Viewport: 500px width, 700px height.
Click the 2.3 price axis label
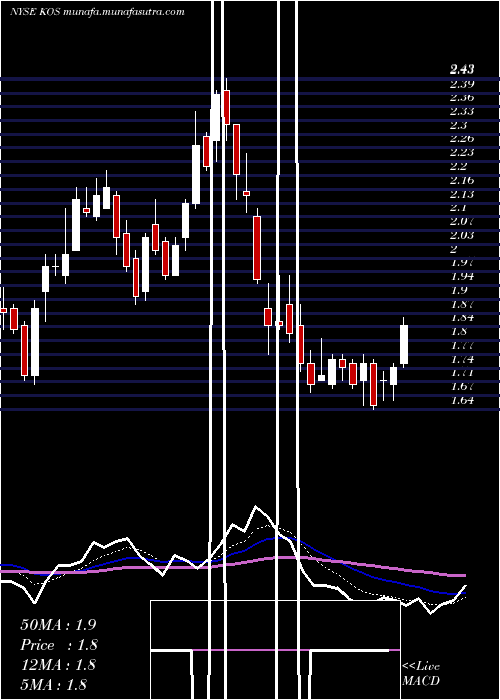point(458,125)
